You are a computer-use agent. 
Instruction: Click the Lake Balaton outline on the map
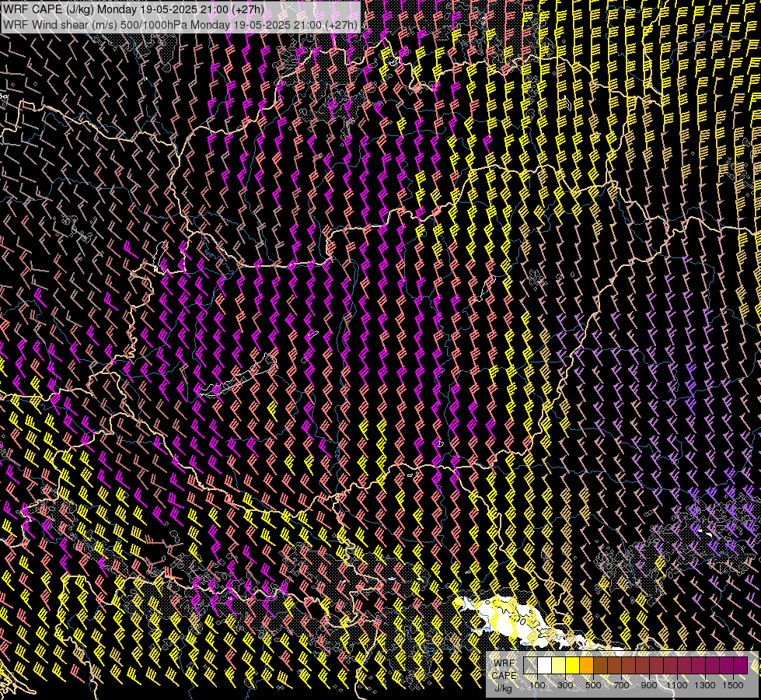point(238,376)
